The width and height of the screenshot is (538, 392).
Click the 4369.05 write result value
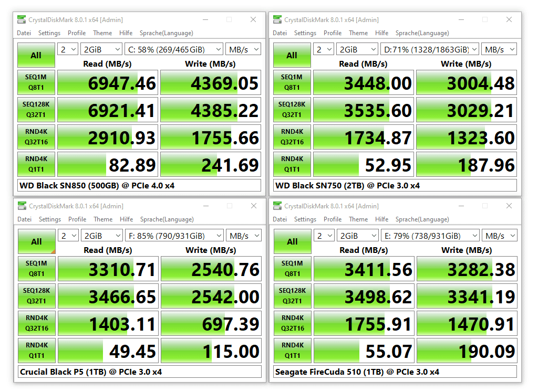[x=211, y=82]
